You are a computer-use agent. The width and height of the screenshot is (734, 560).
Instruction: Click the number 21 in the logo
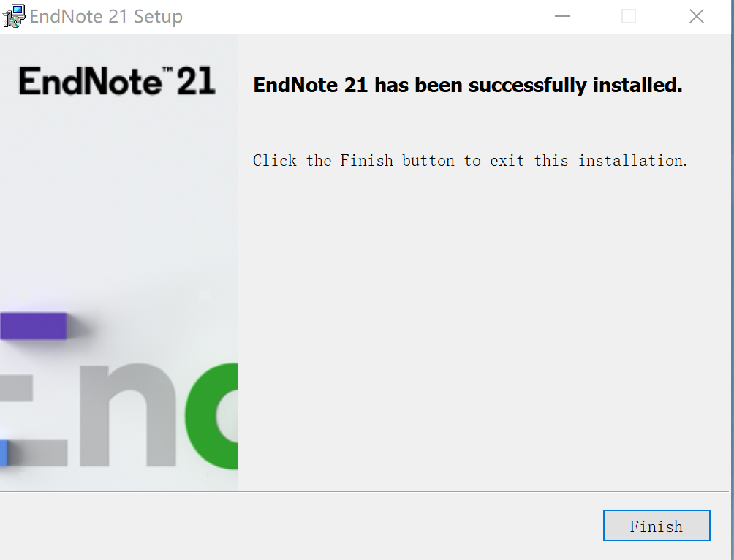pyautogui.click(x=196, y=81)
